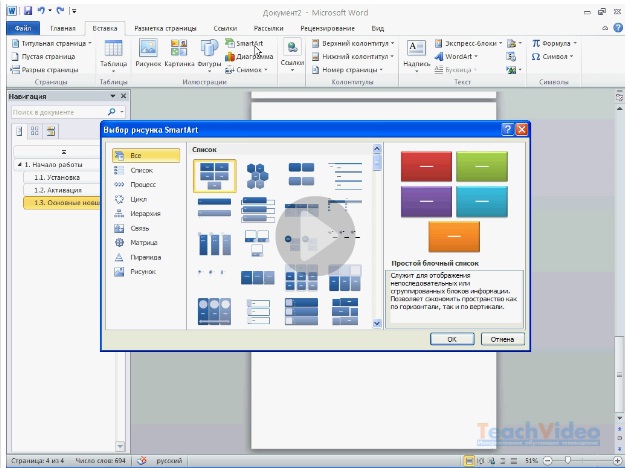Select the Процесс category in SmartArt dialog
The width and height of the screenshot is (626, 468).
pos(146,185)
